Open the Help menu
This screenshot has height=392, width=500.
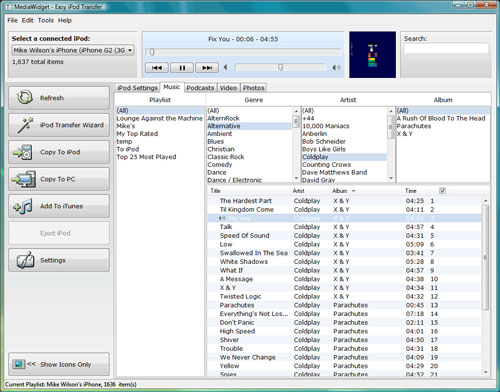(x=65, y=20)
